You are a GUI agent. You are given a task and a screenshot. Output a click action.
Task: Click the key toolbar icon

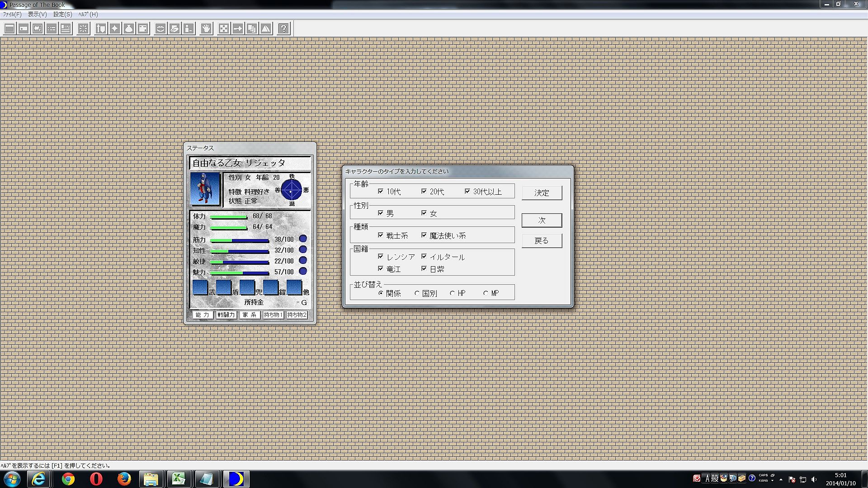[x=238, y=29]
